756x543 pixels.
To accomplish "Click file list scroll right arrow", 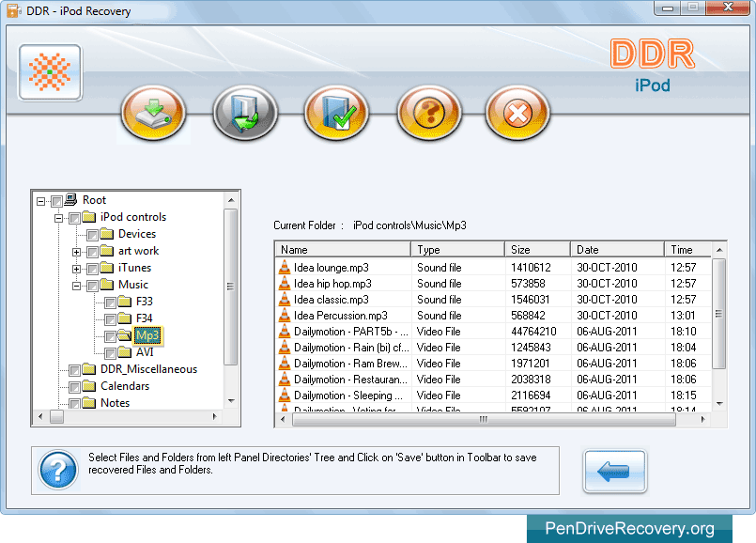I will pos(703,420).
